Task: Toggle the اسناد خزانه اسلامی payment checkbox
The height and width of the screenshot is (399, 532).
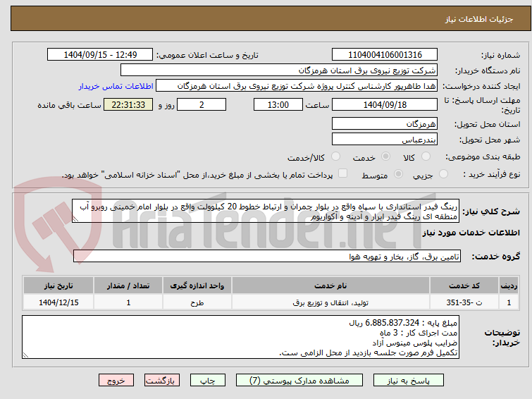Action: click(x=342, y=173)
